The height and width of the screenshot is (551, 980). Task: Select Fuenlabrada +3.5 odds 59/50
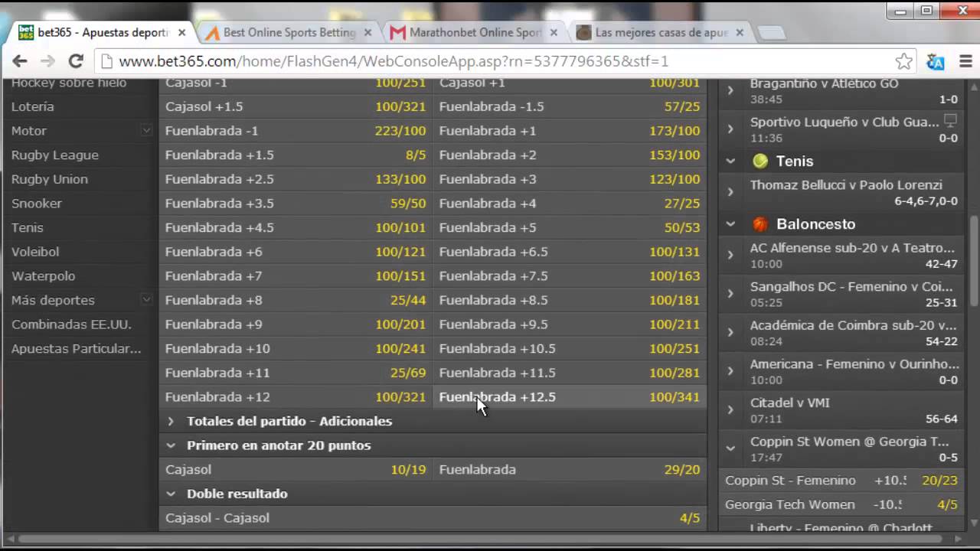296,204
